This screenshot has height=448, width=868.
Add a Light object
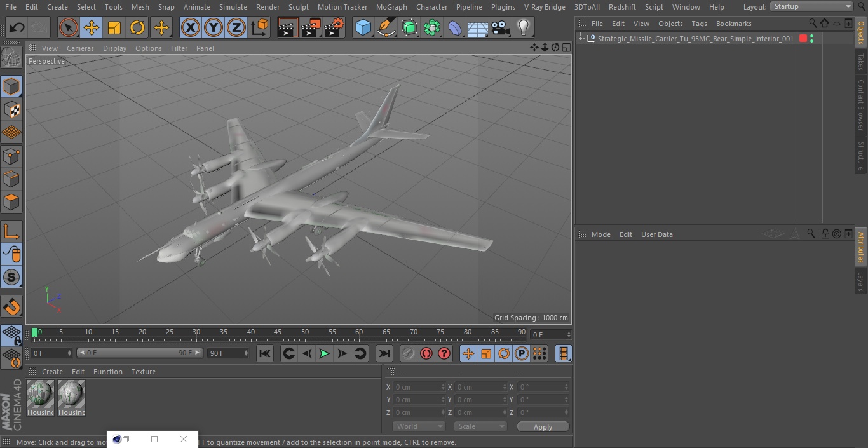point(524,27)
